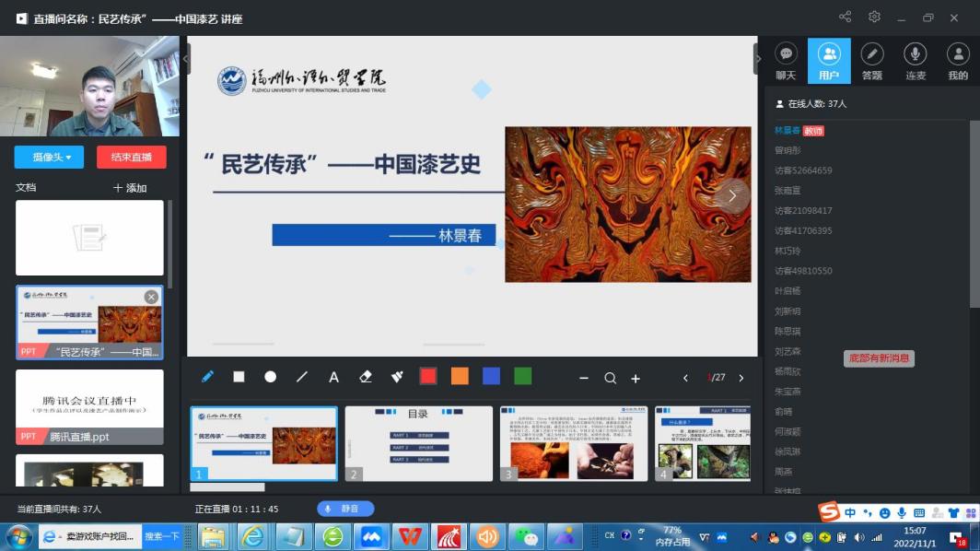This screenshot has width=980, height=551.
Task: Collapse the right sidebar with edge arrow
Action: [x=759, y=59]
